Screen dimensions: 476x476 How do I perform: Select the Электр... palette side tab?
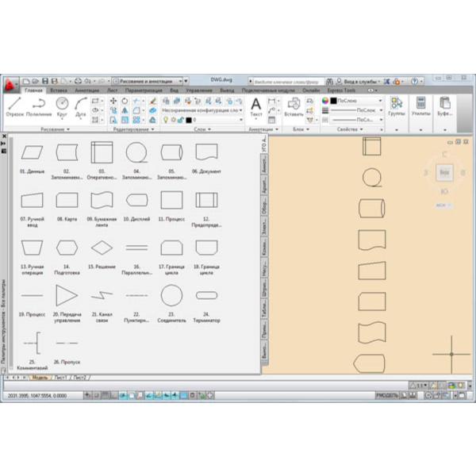pos(264,226)
